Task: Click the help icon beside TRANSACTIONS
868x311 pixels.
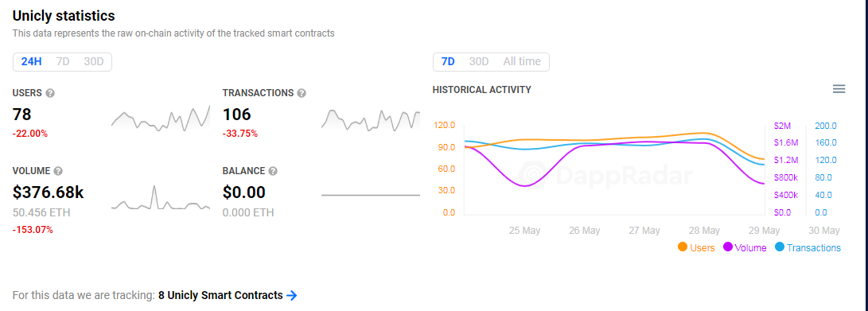Action: 302,93
